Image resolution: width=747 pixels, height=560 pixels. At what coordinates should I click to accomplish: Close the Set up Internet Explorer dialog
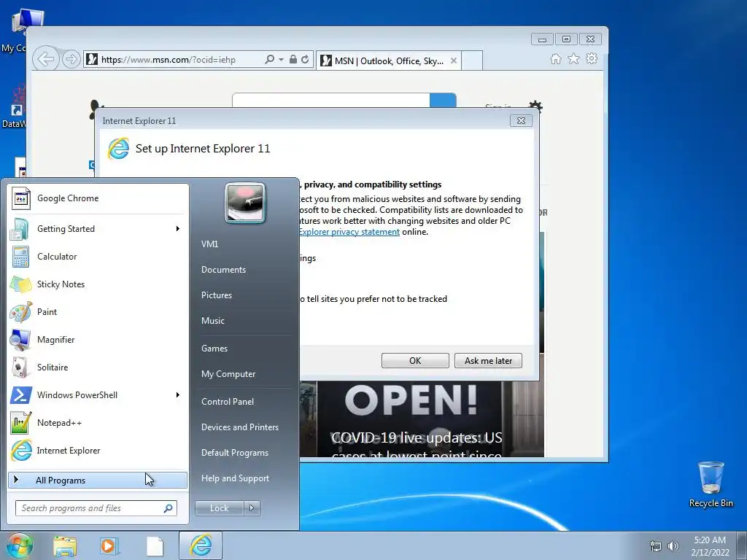[x=521, y=121]
